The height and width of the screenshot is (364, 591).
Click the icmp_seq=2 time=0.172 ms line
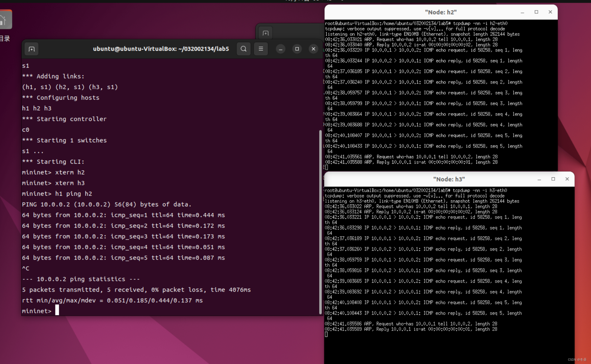[x=123, y=226]
